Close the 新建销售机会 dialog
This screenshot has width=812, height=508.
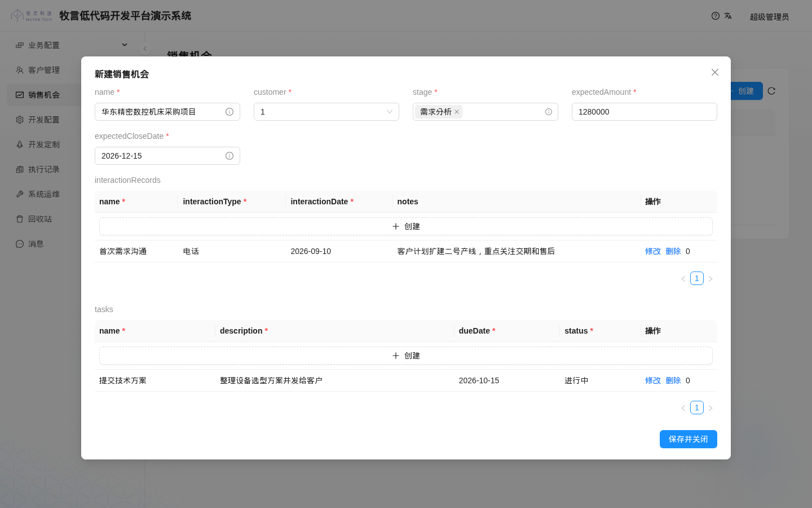pyautogui.click(x=715, y=72)
